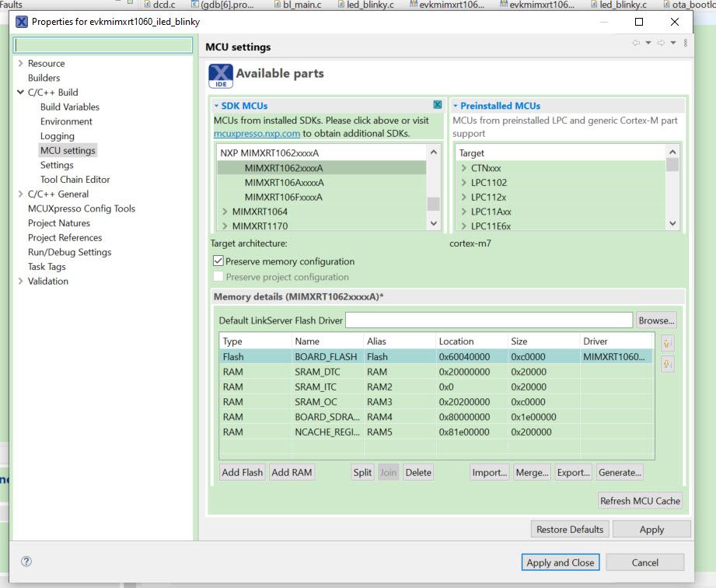Click the Merge... button
The image size is (716, 588).
[x=532, y=472]
